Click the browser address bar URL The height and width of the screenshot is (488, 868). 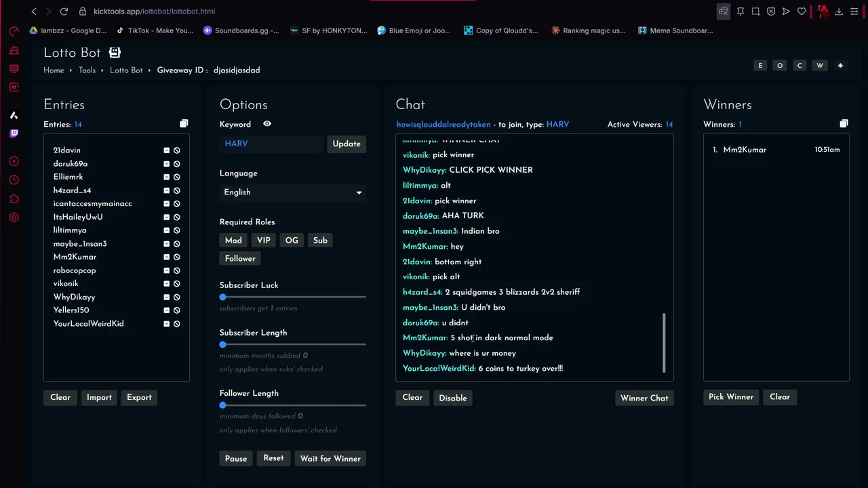tap(154, 12)
